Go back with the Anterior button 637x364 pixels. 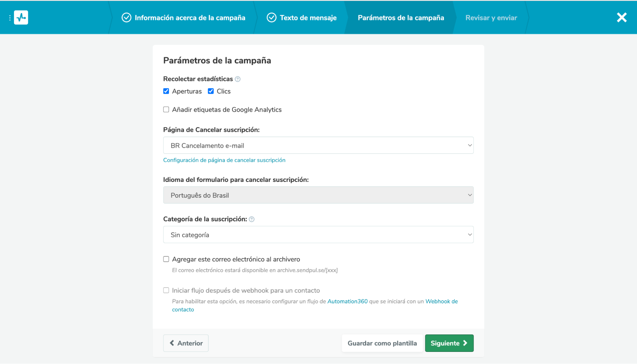tap(186, 343)
